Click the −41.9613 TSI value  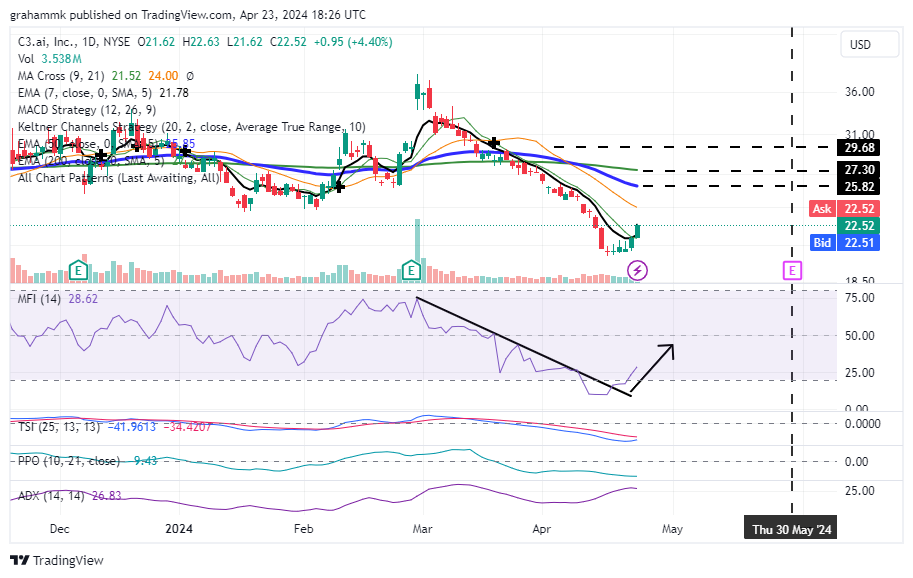(x=132, y=427)
